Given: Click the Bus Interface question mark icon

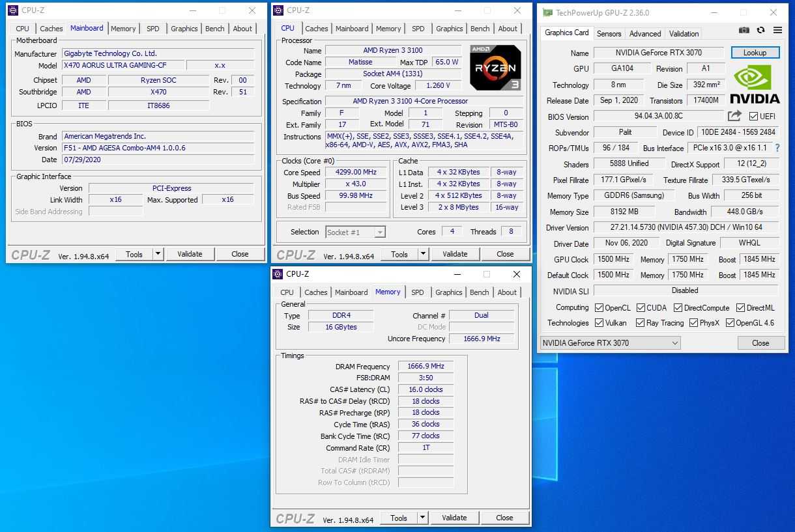Looking at the screenshot, I should click(x=777, y=148).
